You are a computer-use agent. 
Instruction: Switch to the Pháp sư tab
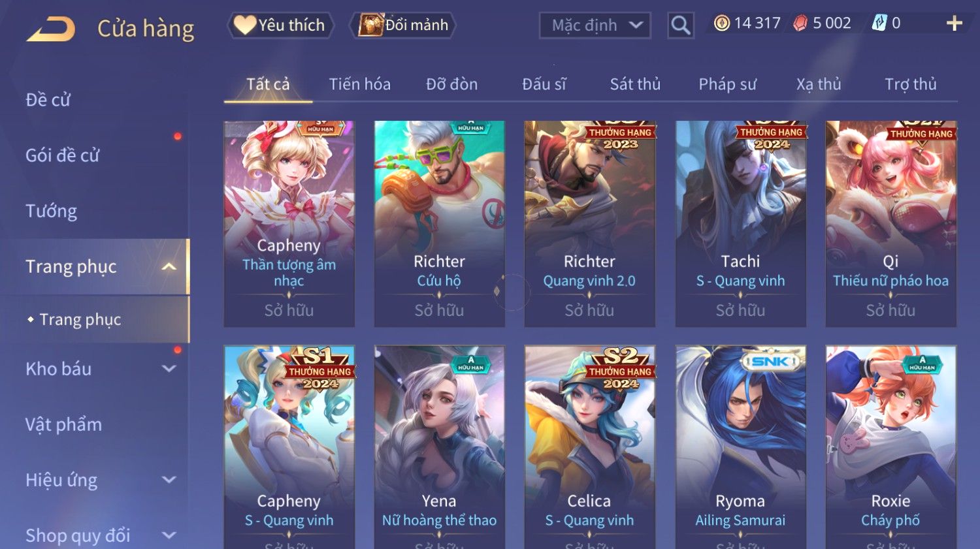[x=727, y=84]
